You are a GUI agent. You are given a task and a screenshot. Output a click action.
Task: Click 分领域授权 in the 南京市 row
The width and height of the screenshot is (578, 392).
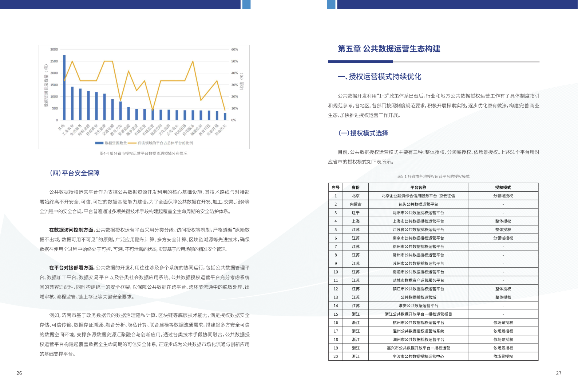click(503, 238)
